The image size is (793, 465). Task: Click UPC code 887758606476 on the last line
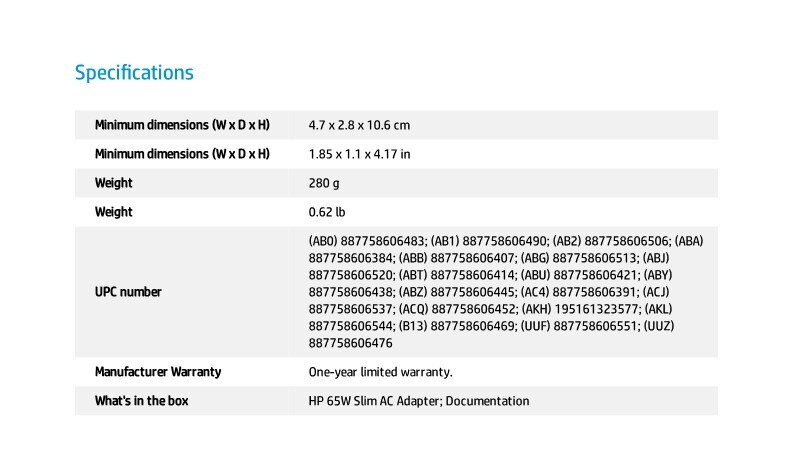coord(351,343)
